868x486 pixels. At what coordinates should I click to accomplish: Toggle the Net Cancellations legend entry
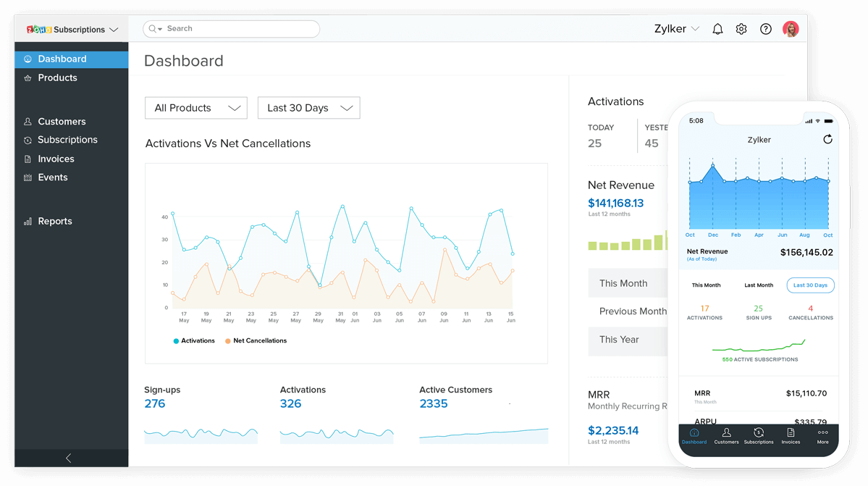pyautogui.click(x=255, y=340)
